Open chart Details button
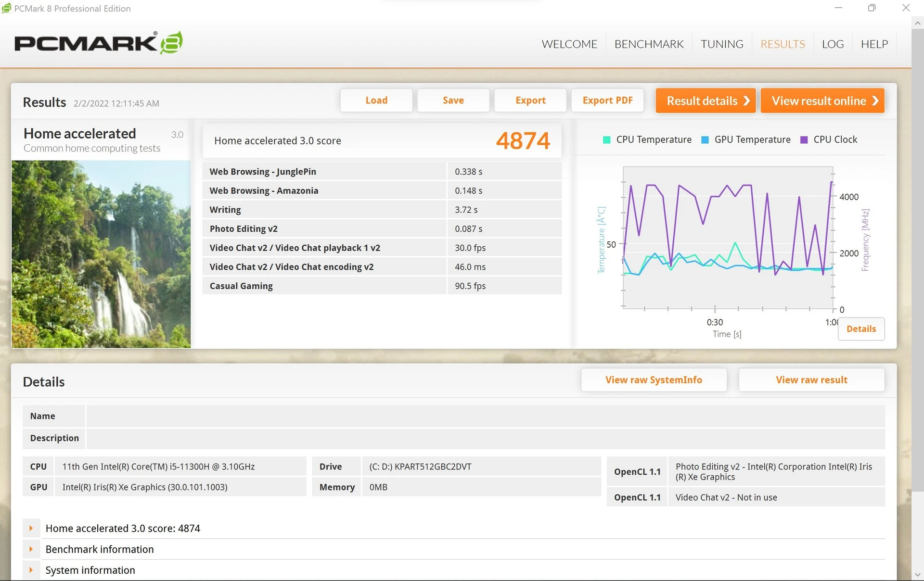The width and height of the screenshot is (924, 581). tap(861, 329)
